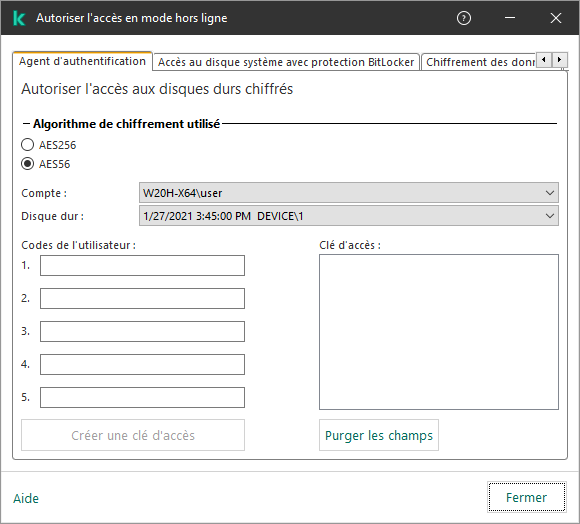The width and height of the screenshot is (580, 524).
Task: Select the Agent d'authentification tab
Action: (82, 61)
